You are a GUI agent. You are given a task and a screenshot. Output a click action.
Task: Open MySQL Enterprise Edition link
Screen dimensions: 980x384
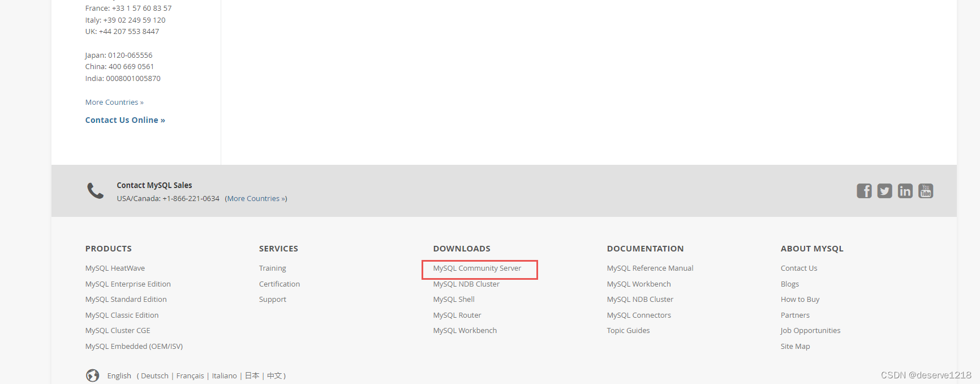(x=128, y=284)
